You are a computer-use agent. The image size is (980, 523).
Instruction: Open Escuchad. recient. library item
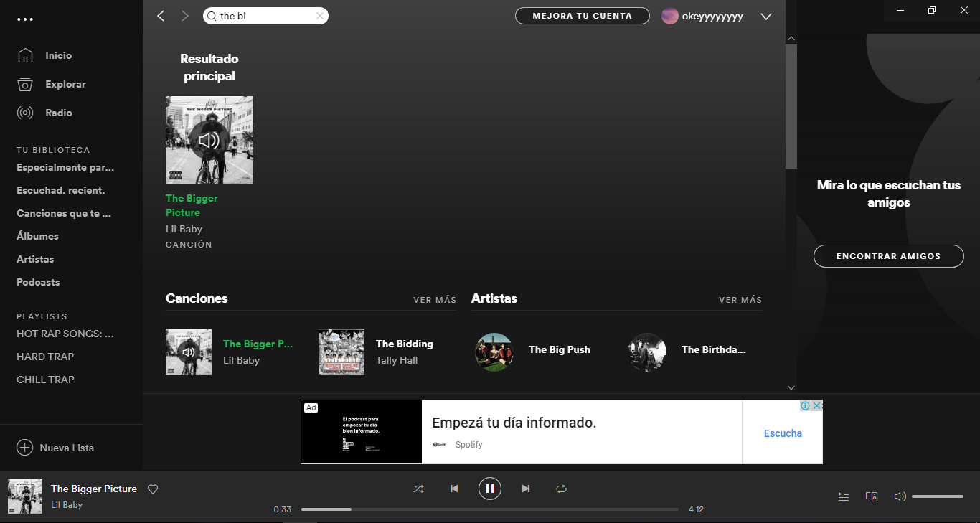[61, 190]
